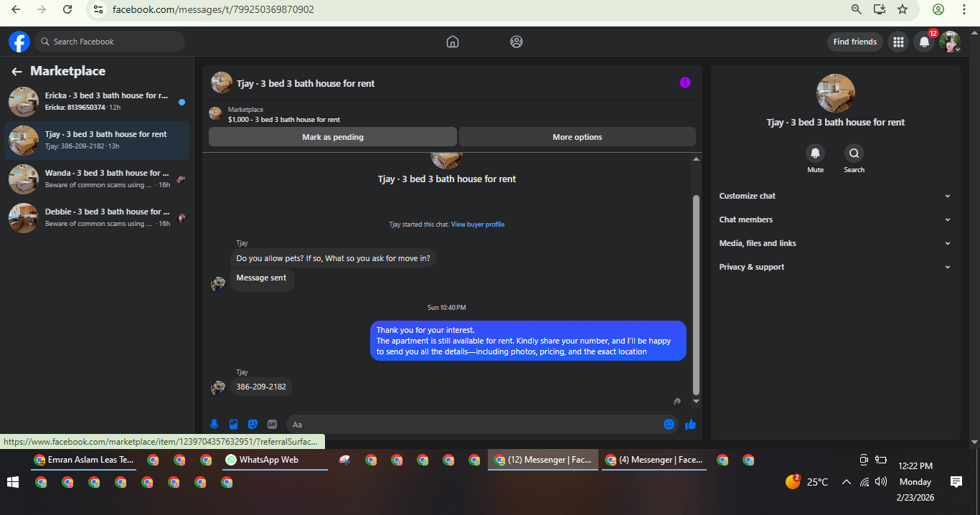The height and width of the screenshot is (515, 980).
Task: Go back using the Marketplace arrow
Action: point(17,72)
